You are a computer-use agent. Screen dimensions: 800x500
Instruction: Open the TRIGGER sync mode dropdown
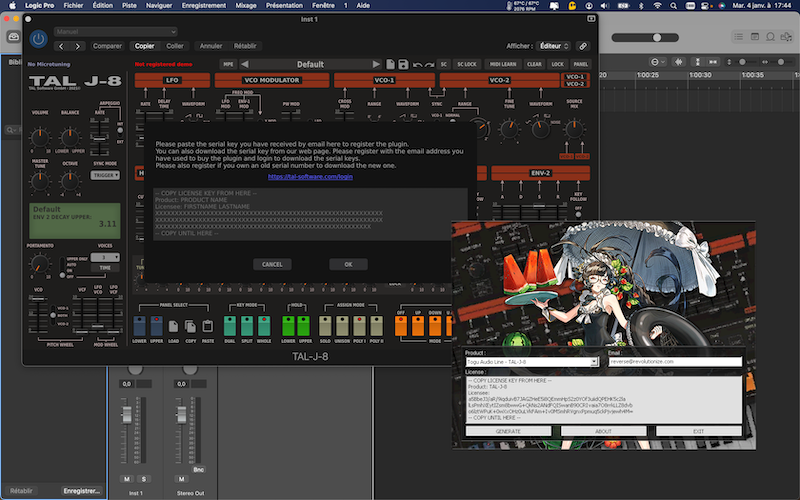pos(105,175)
